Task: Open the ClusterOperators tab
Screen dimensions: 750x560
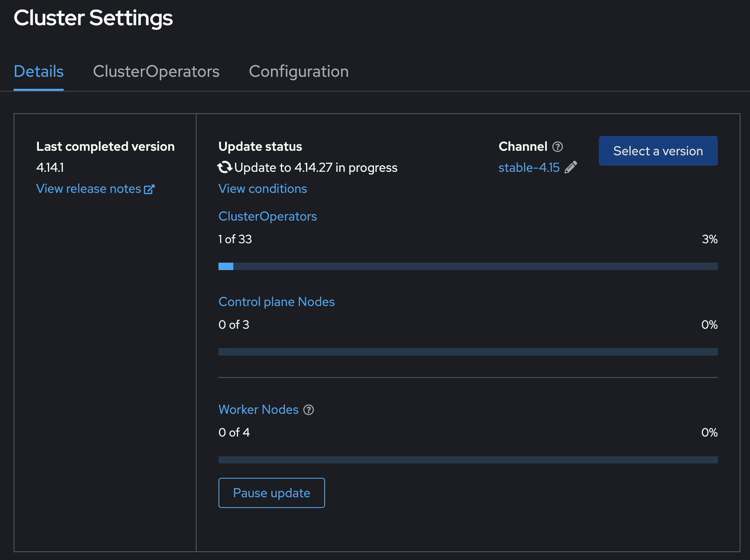Action: [x=156, y=71]
